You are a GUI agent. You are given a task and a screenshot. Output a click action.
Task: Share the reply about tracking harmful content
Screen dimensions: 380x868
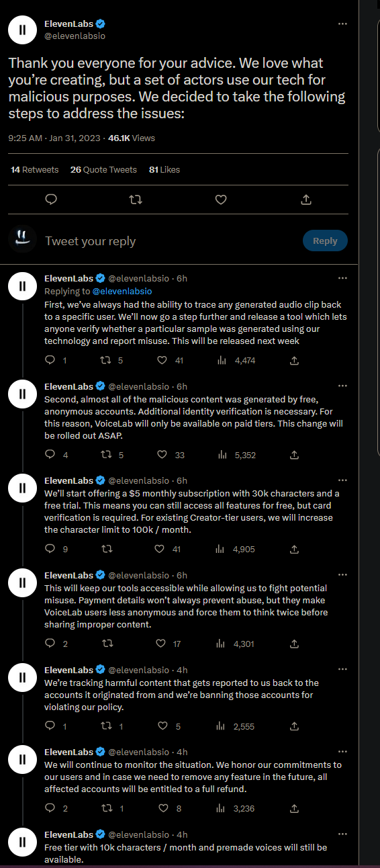pos(294,726)
